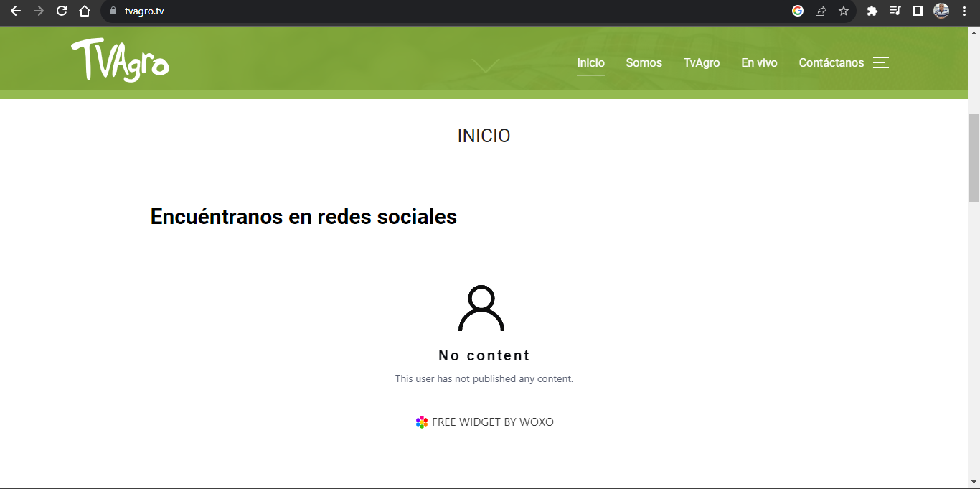Go to the En vivo page
Image resolution: width=980 pixels, height=489 pixels.
point(759,63)
